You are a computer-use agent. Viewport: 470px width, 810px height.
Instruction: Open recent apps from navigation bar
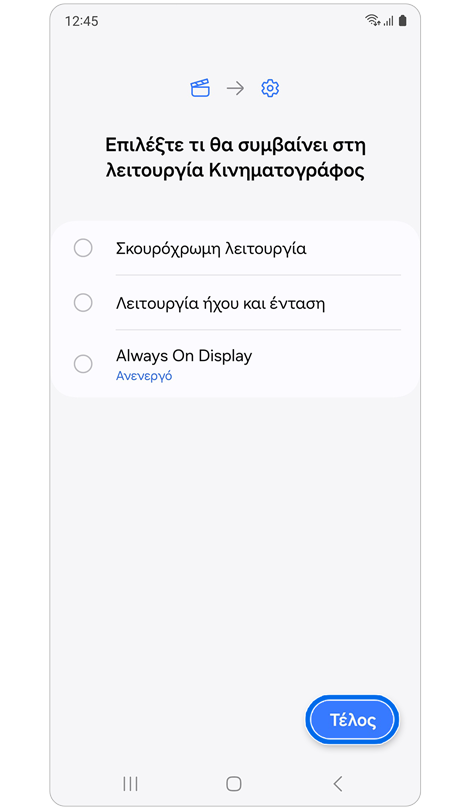click(x=130, y=784)
